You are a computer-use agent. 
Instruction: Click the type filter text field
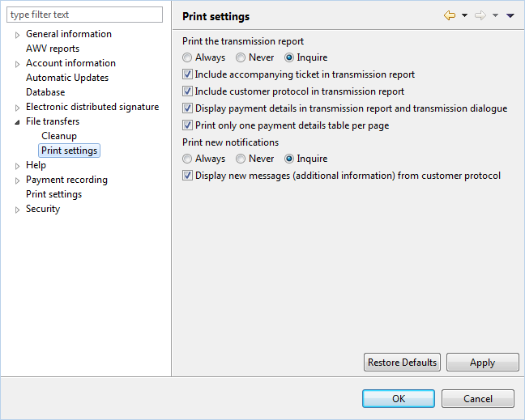tap(85, 15)
